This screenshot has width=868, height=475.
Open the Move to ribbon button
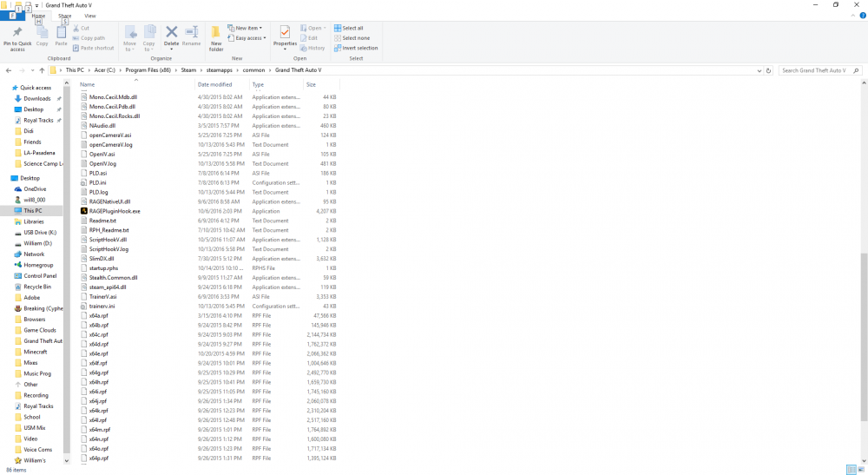click(130, 38)
